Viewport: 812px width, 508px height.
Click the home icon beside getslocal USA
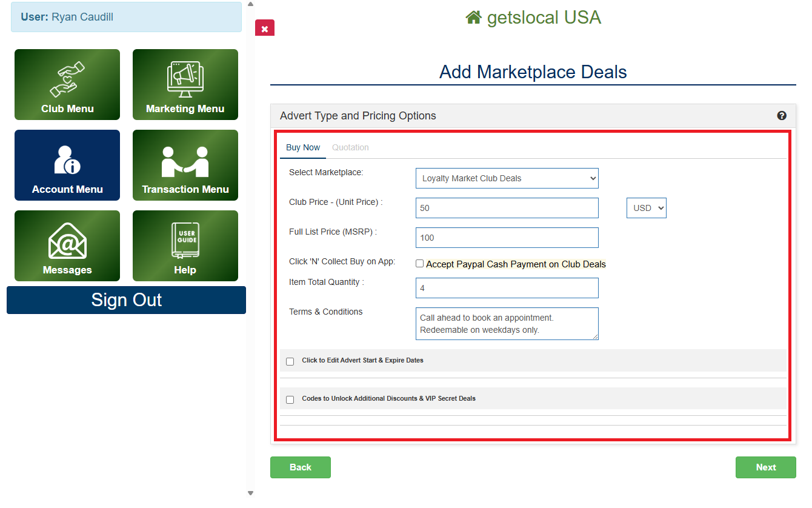(473, 18)
